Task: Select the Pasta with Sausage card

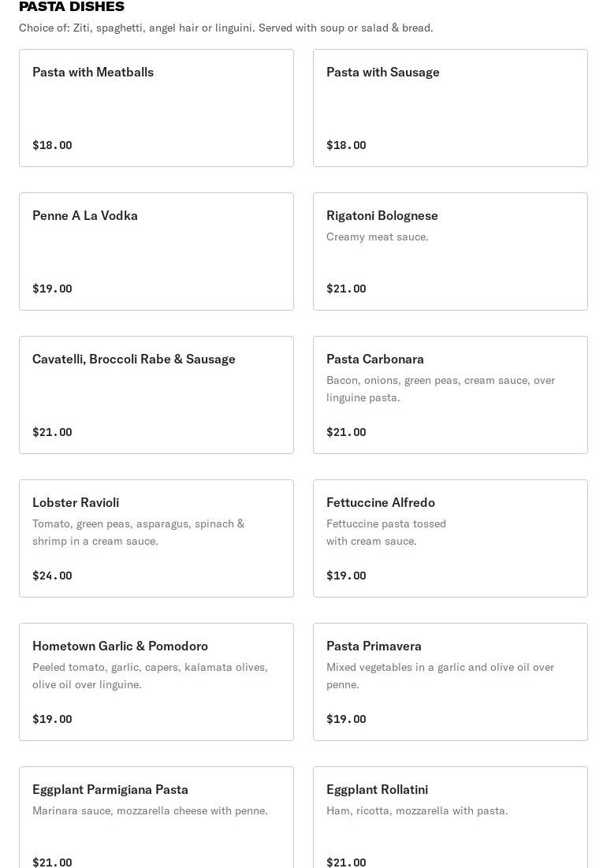Action: point(450,108)
